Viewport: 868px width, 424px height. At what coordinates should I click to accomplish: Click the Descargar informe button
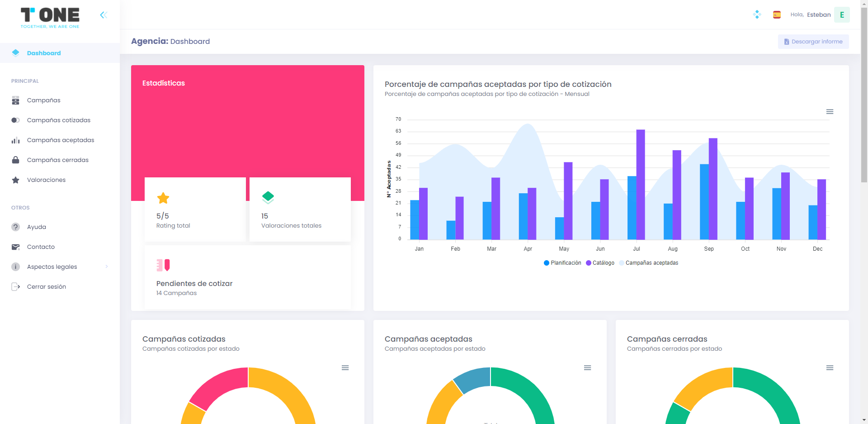[x=813, y=42]
